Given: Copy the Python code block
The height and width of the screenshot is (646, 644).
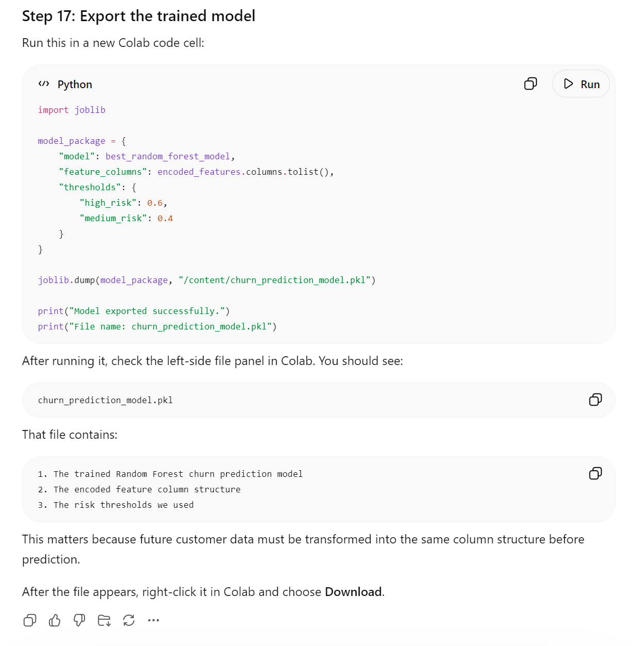Looking at the screenshot, I should coord(530,84).
